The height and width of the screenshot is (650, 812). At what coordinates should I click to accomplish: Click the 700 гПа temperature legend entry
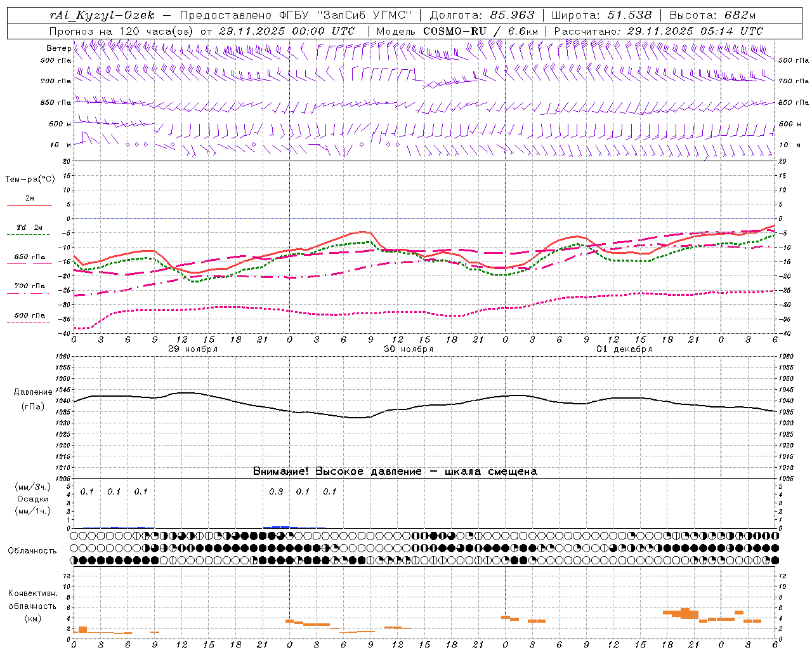click(x=30, y=286)
